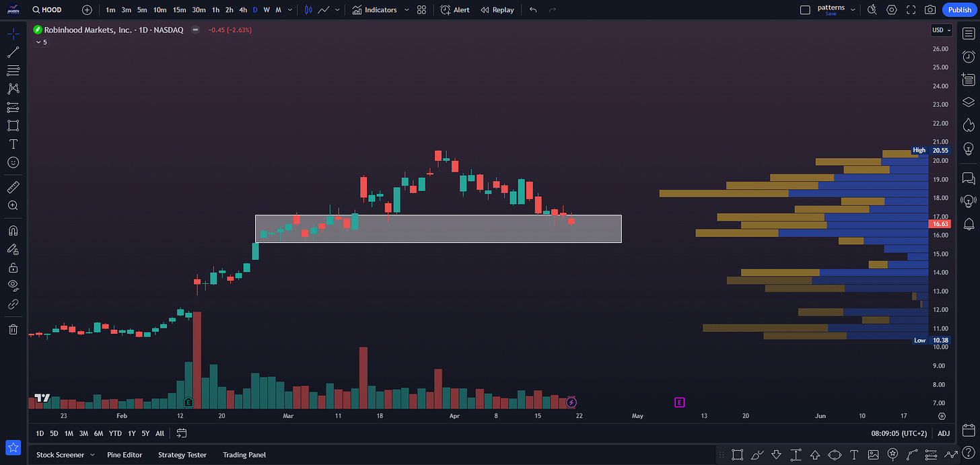Viewport: 980px width, 465px height.
Task: Open the Strategy Tester tab
Action: (182, 455)
